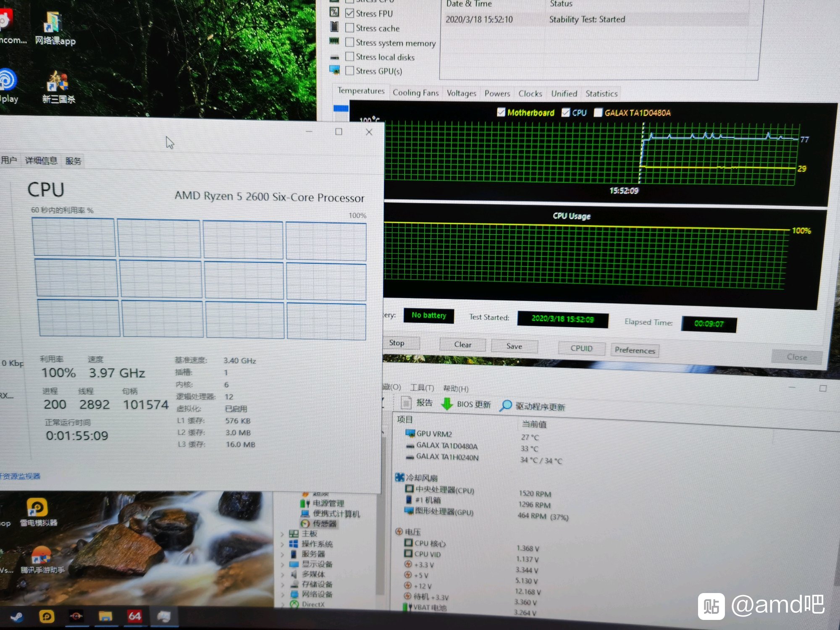Click the Stress system memory icon
The height and width of the screenshot is (630, 840).
pos(334,41)
